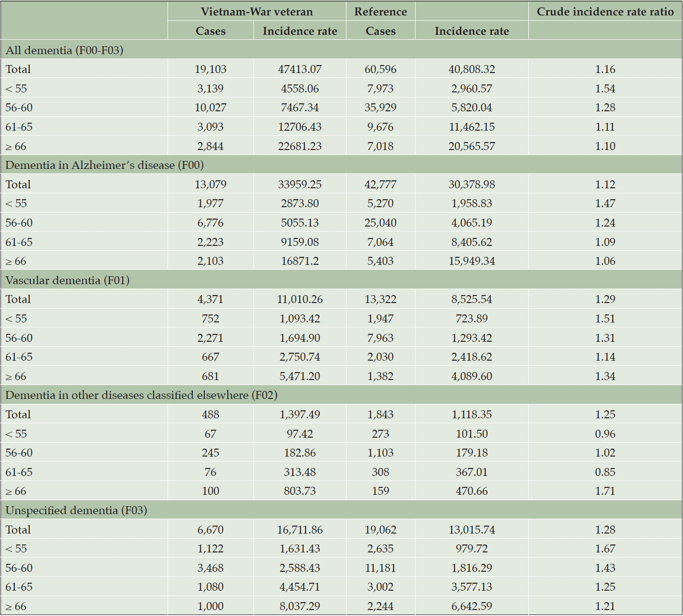Image resolution: width=683 pixels, height=616 pixels.
Task: Click the ratio value 0.85
Action: point(605,472)
